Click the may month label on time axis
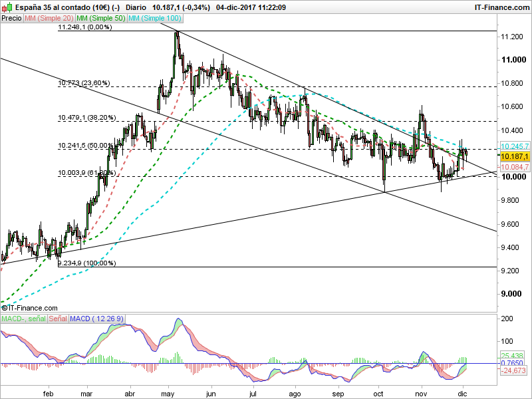Viewport: 532px width, 399px height. pos(168,394)
